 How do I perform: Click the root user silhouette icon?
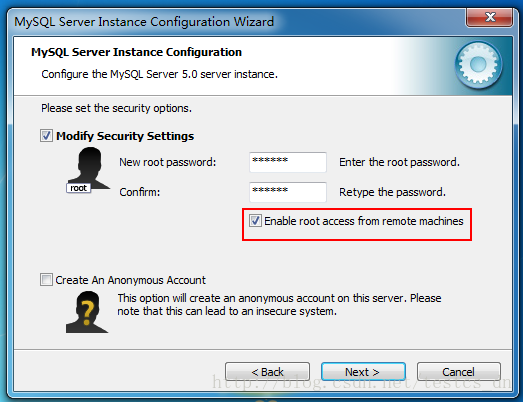pyautogui.click(x=89, y=169)
